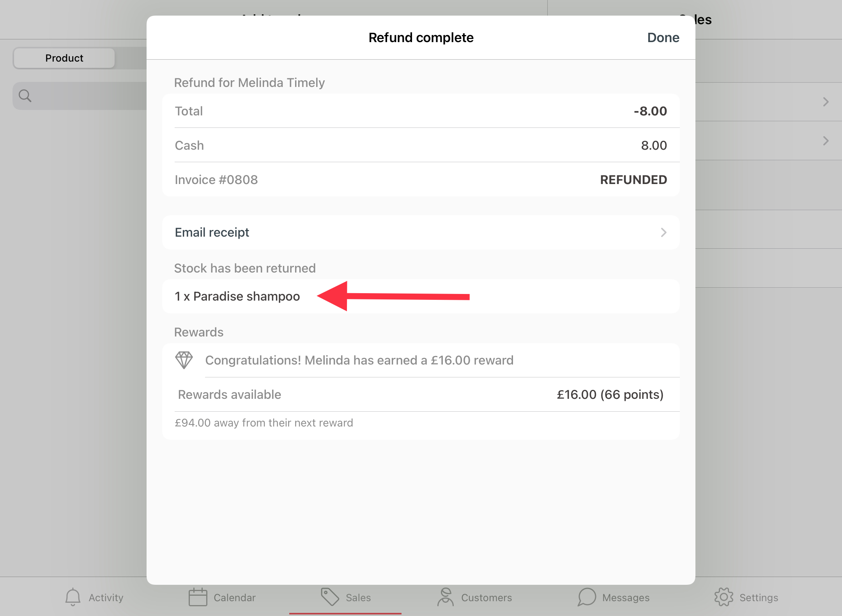Open the Customers person icon
842x616 pixels.
click(x=446, y=597)
